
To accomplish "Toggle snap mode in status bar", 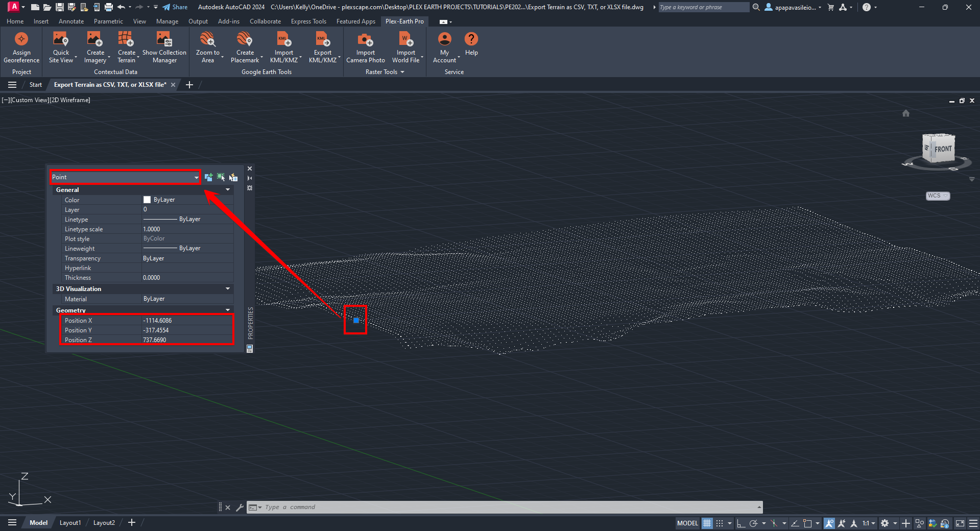I will [x=720, y=523].
